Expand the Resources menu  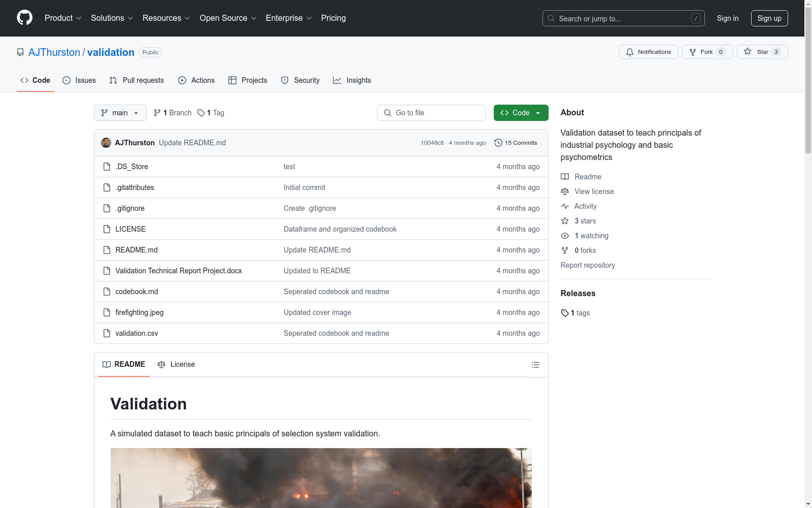166,18
